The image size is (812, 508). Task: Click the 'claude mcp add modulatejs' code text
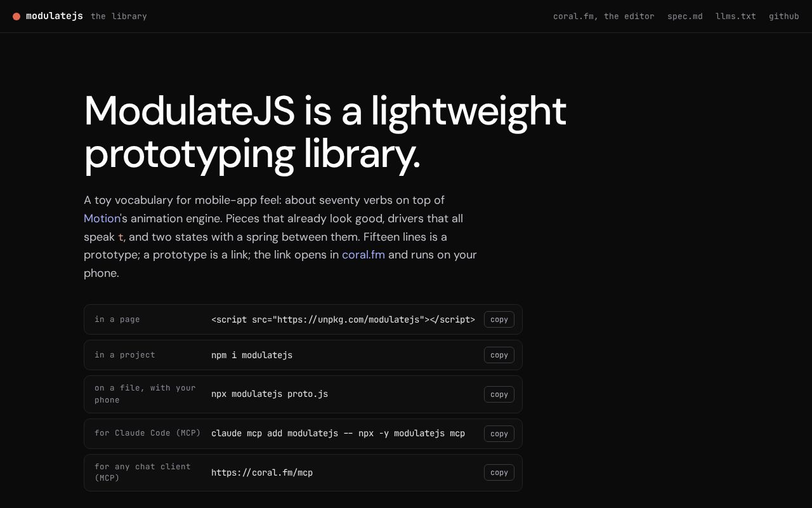coord(338,433)
